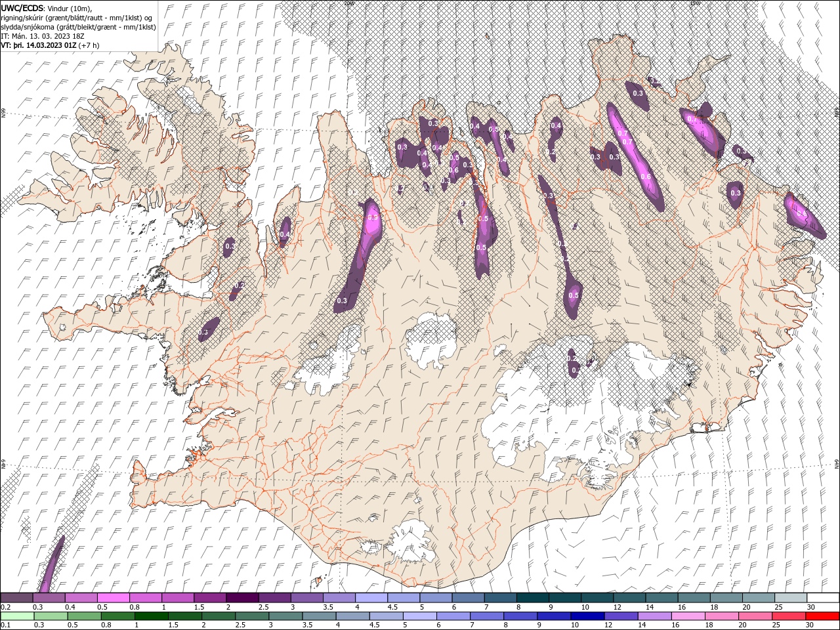Viewport: 840px width, 630px height.
Task: Click the Mýrdalsjökull glacier near the south coast
Action: pyautogui.click(x=413, y=541)
